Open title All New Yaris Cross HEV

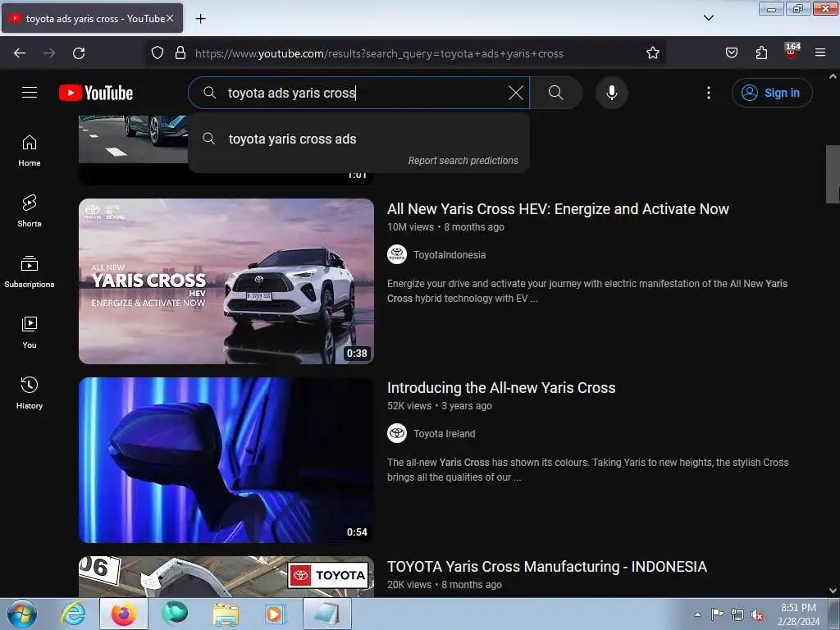(558, 209)
